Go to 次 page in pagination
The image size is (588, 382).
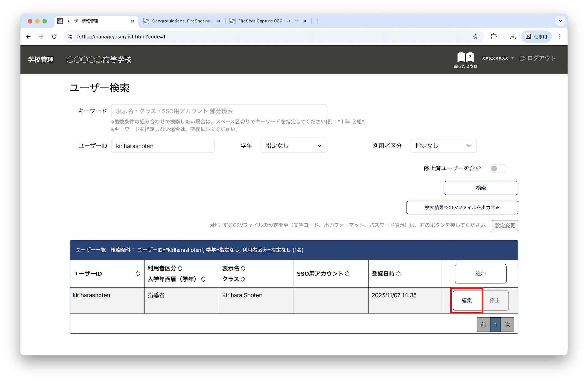pos(507,325)
